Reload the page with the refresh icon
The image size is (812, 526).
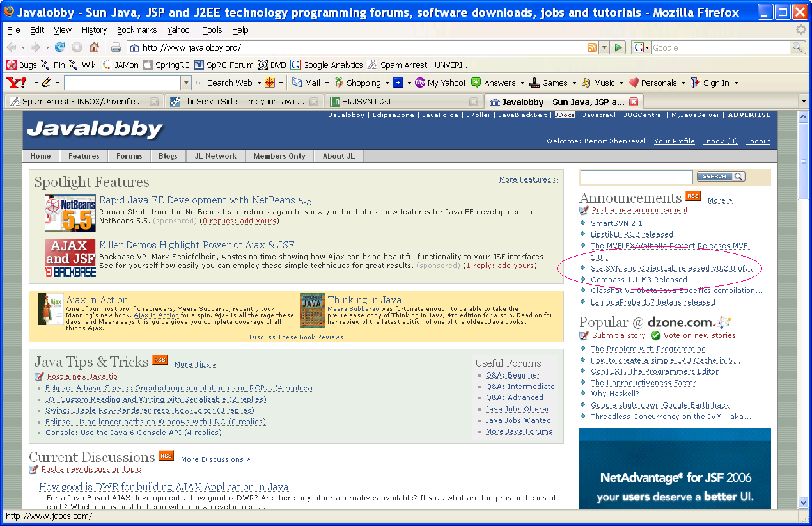pos(59,47)
